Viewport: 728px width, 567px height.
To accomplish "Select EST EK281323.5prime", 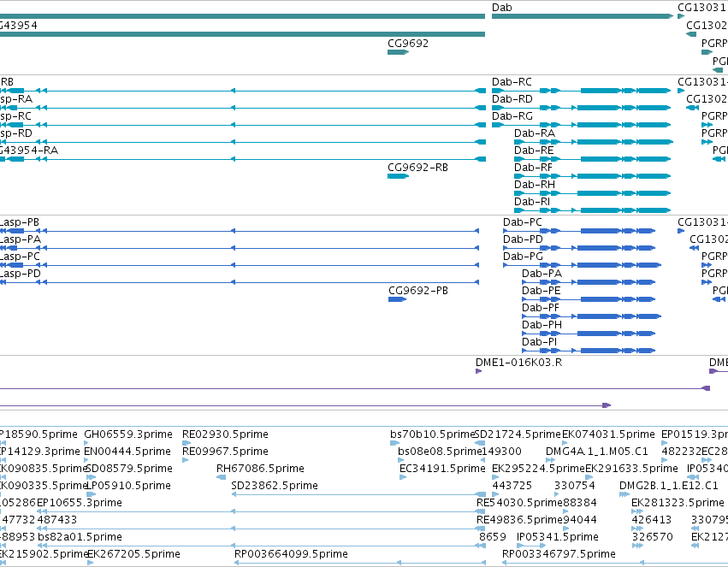I will click(x=678, y=503).
